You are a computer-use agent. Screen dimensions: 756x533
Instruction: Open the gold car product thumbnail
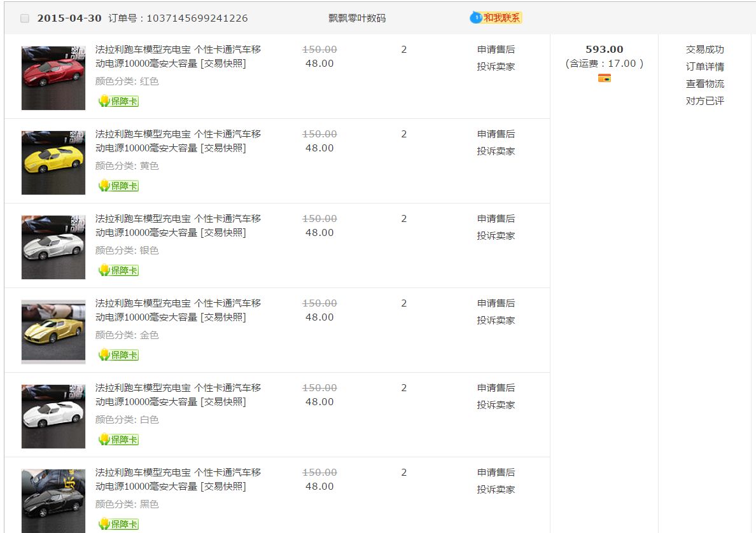point(53,331)
